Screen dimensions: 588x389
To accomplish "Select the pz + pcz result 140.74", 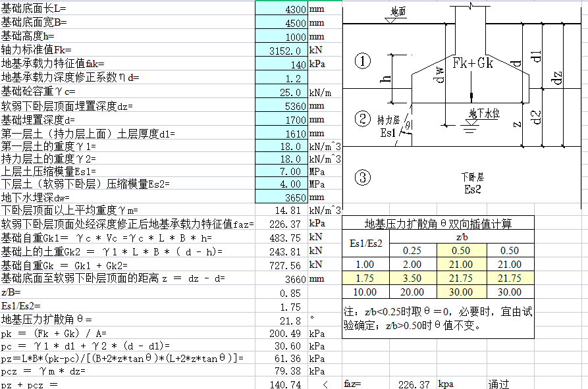I will point(281,384).
